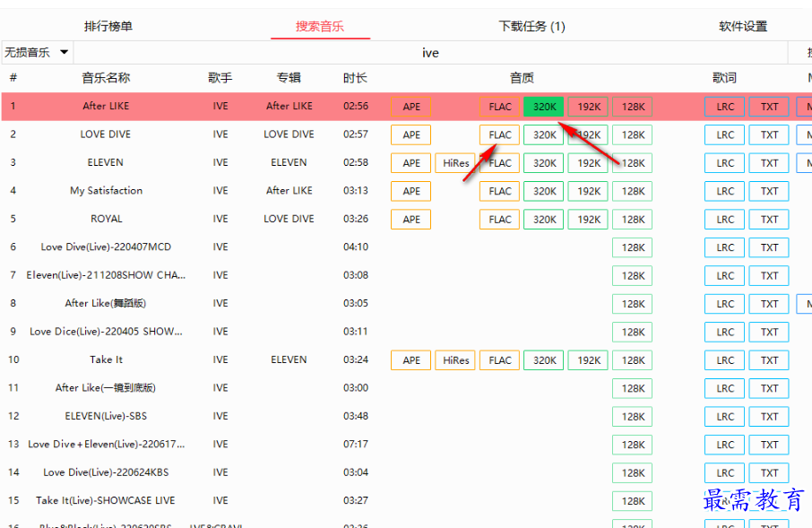Image resolution: width=812 pixels, height=528 pixels.
Task: Select song ELEVEN(Live)-SBS
Action: pyautogui.click(x=106, y=416)
